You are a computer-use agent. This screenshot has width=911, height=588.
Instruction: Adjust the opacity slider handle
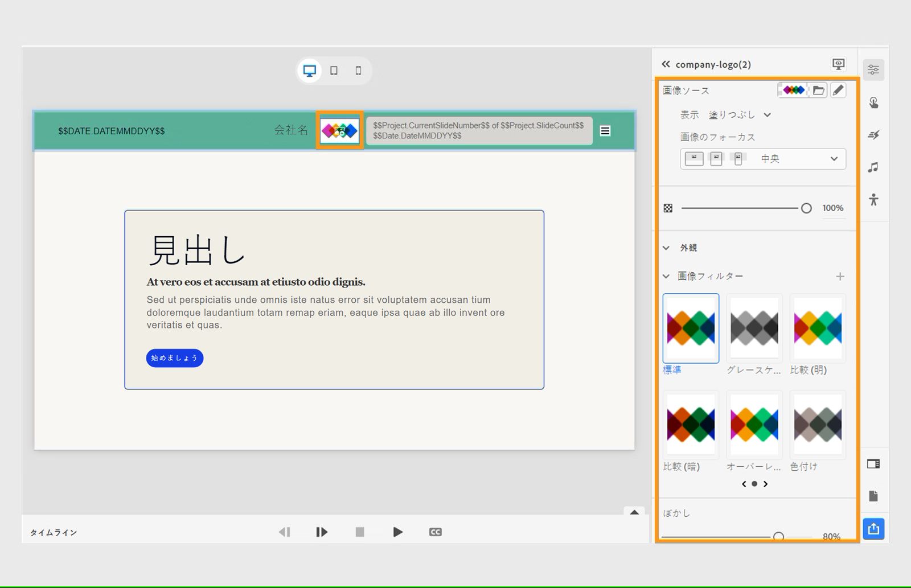806,208
